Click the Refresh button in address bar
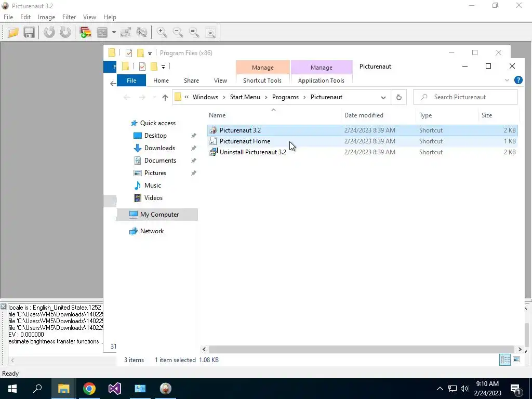 399,97
